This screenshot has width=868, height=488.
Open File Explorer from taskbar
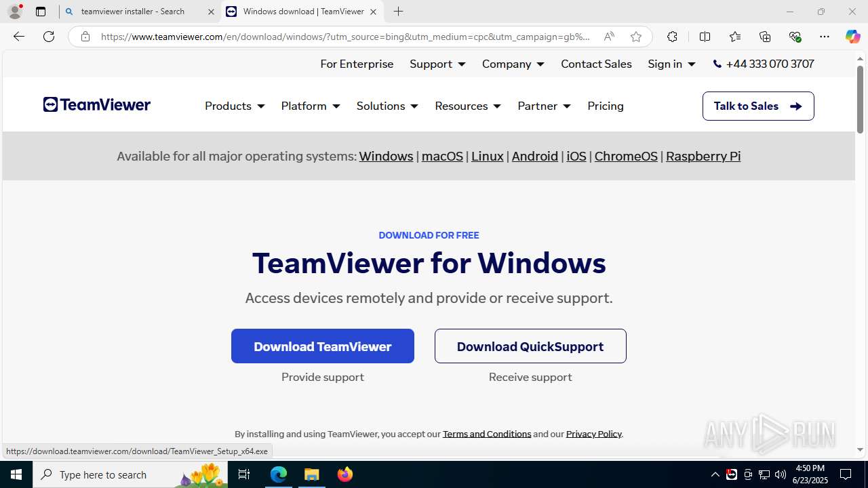tap(312, 474)
